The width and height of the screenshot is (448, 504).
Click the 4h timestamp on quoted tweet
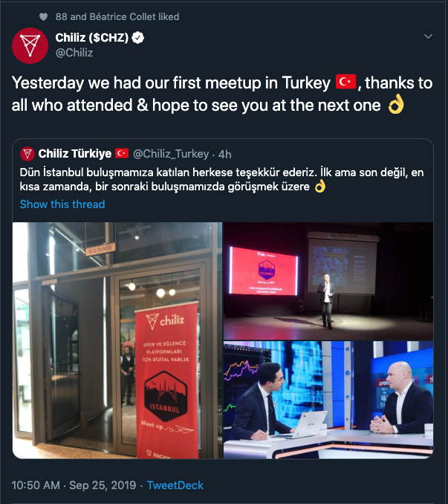(x=225, y=155)
